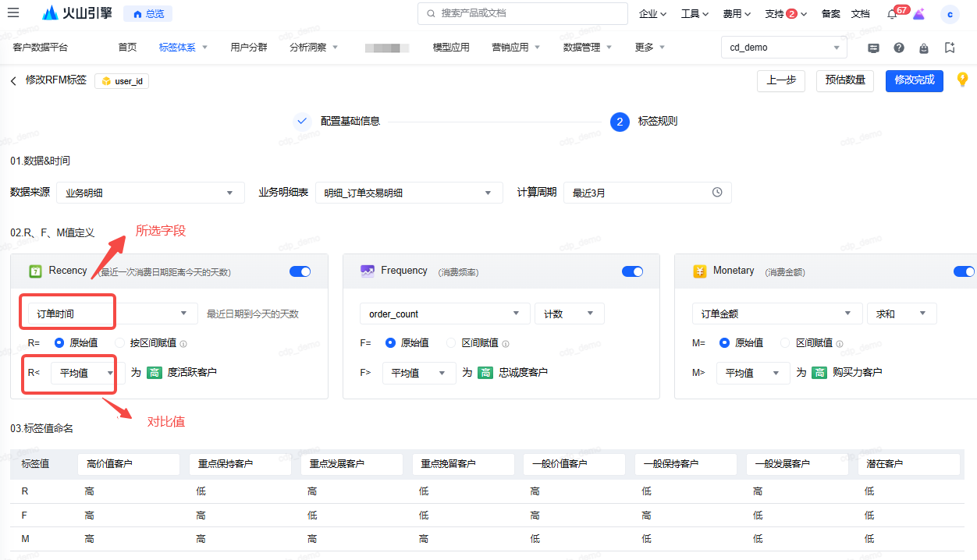This screenshot has height=560, width=977.
Task: Open the message icon next to cd_demo
Action: pyautogui.click(x=873, y=48)
